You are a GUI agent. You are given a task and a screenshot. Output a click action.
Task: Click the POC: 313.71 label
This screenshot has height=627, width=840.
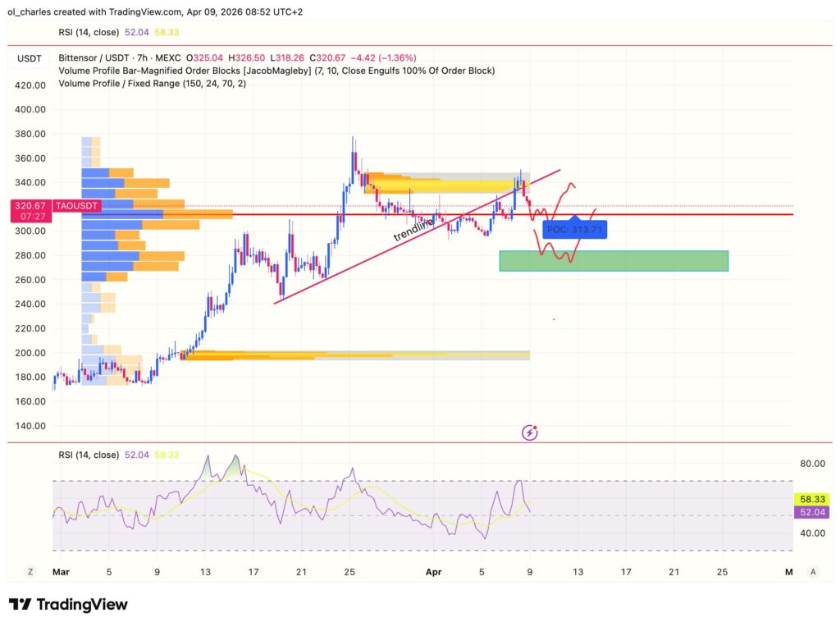click(574, 230)
